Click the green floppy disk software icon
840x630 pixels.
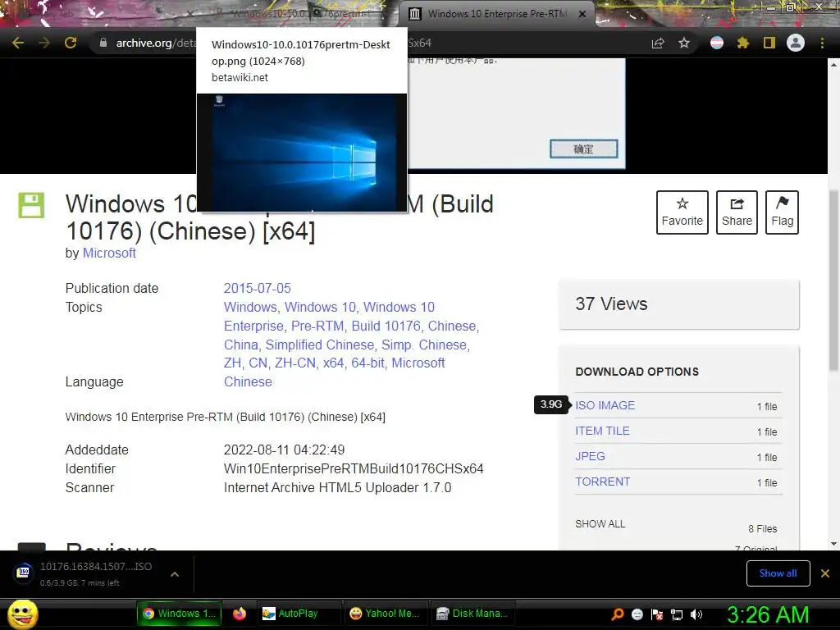(x=31, y=204)
